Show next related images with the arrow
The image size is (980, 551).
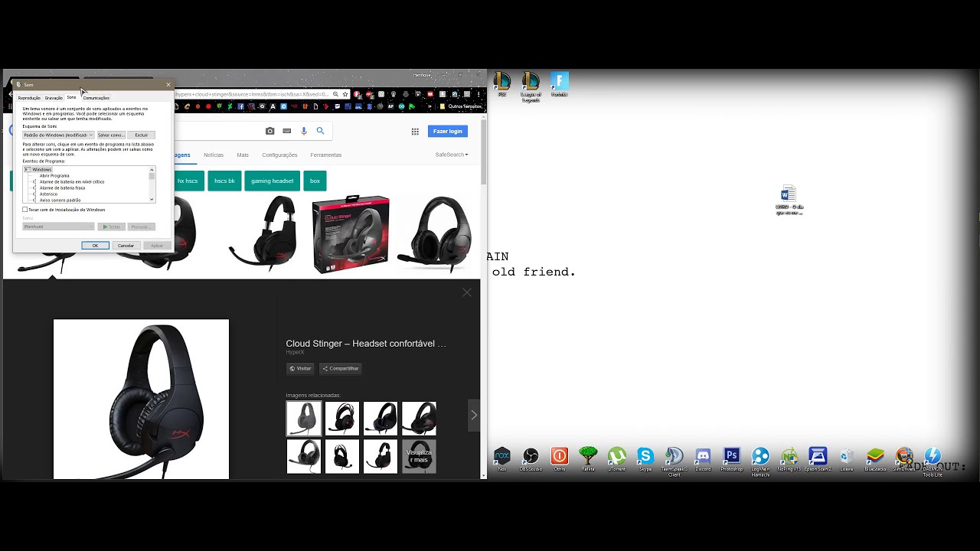pyautogui.click(x=474, y=415)
